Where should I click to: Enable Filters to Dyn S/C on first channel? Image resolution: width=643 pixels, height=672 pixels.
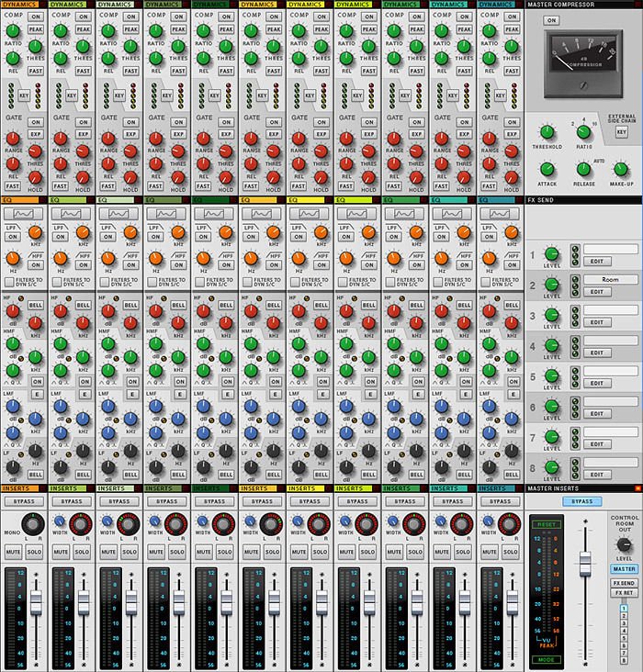[x=10, y=282]
